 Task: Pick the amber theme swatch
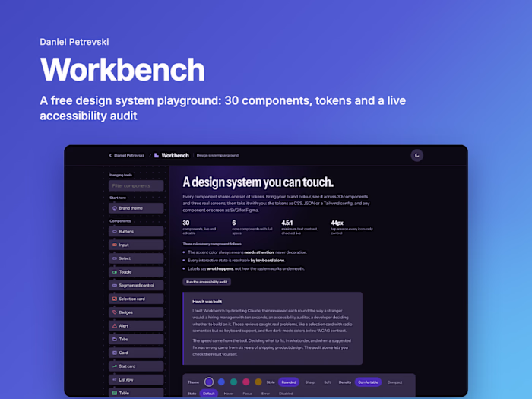[x=258, y=382]
